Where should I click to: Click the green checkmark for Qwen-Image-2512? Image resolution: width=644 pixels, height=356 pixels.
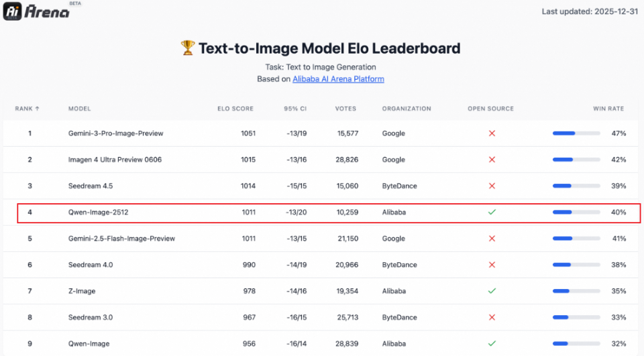(x=492, y=212)
